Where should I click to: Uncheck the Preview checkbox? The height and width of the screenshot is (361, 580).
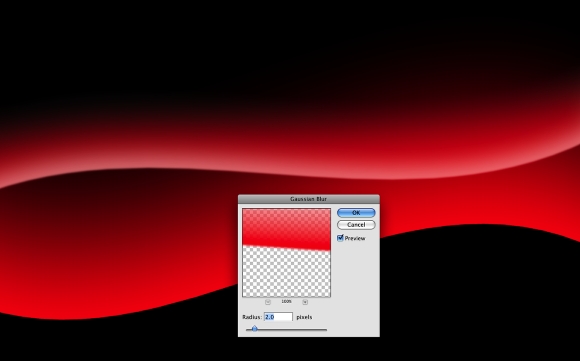(340, 238)
